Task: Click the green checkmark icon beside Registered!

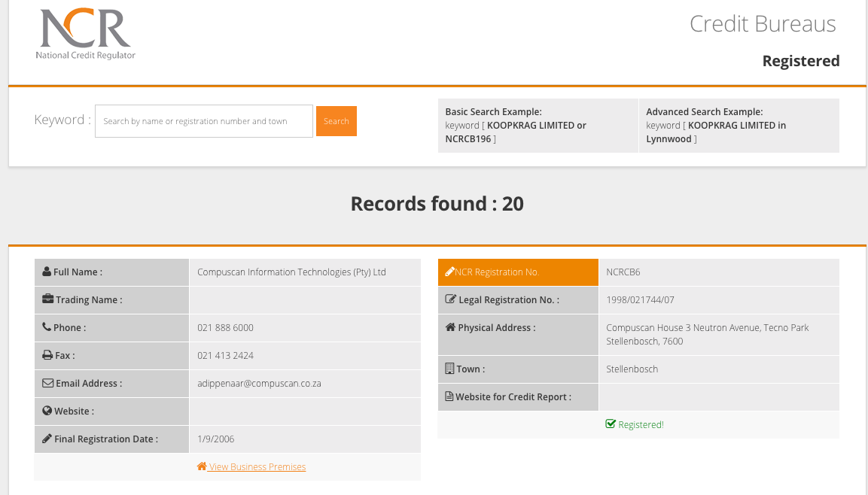Action: 611,424
